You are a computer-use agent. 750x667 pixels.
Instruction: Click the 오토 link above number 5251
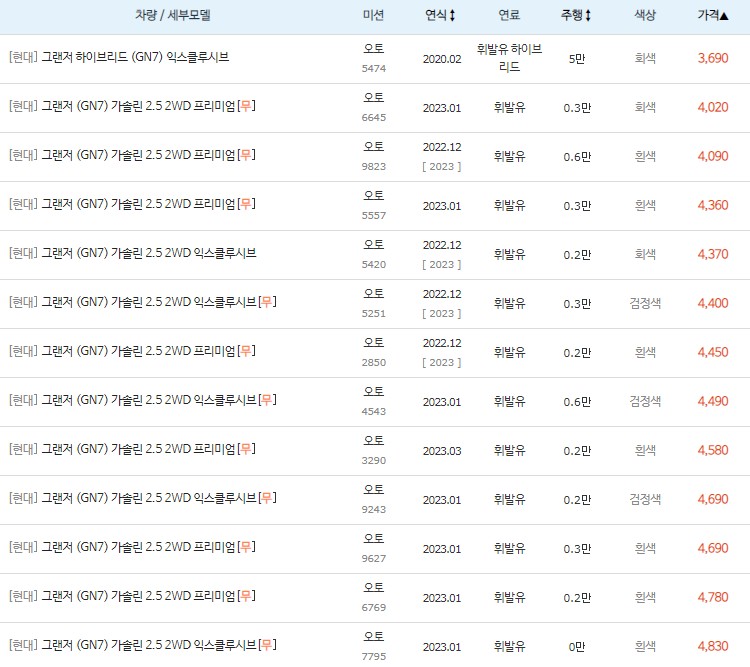374,293
